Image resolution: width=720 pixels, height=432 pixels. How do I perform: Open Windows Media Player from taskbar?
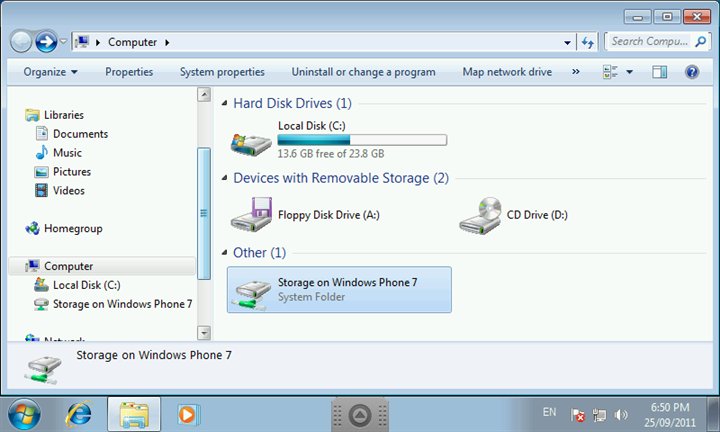click(188, 415)
